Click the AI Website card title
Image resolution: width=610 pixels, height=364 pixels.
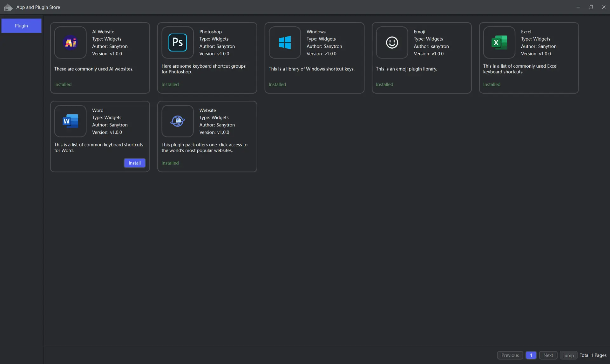click(x=103, y=32)
